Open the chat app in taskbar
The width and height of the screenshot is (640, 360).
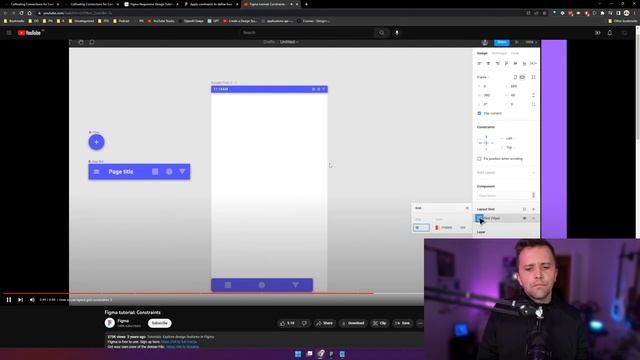[309, 354]
